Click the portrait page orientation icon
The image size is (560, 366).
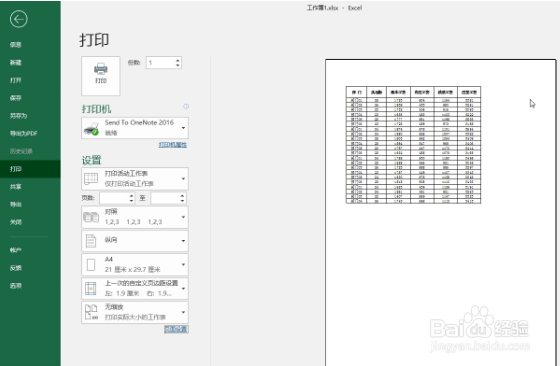[91, 241]
